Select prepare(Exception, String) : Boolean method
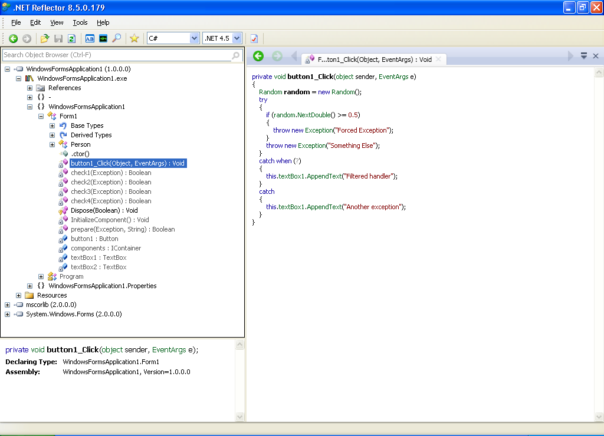Screen dimensions: 604x436 (x=123, y=229)
